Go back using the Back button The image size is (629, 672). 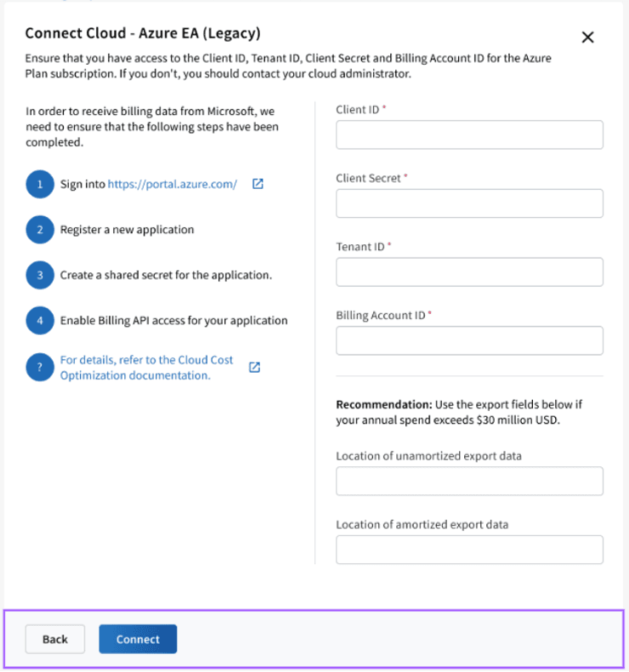pyautogui.click(x=55, y=639)
